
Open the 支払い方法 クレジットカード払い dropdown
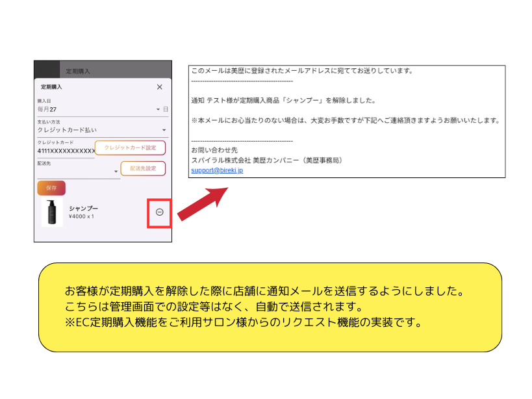pyautogui.click(x=103, y=130)
